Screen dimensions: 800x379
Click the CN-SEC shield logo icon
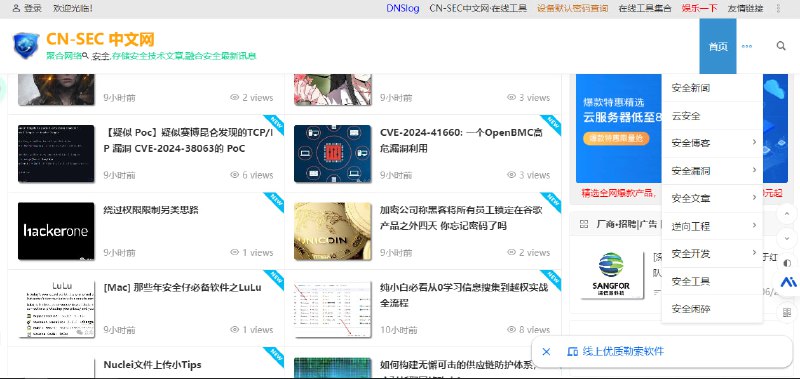point(26,45)
